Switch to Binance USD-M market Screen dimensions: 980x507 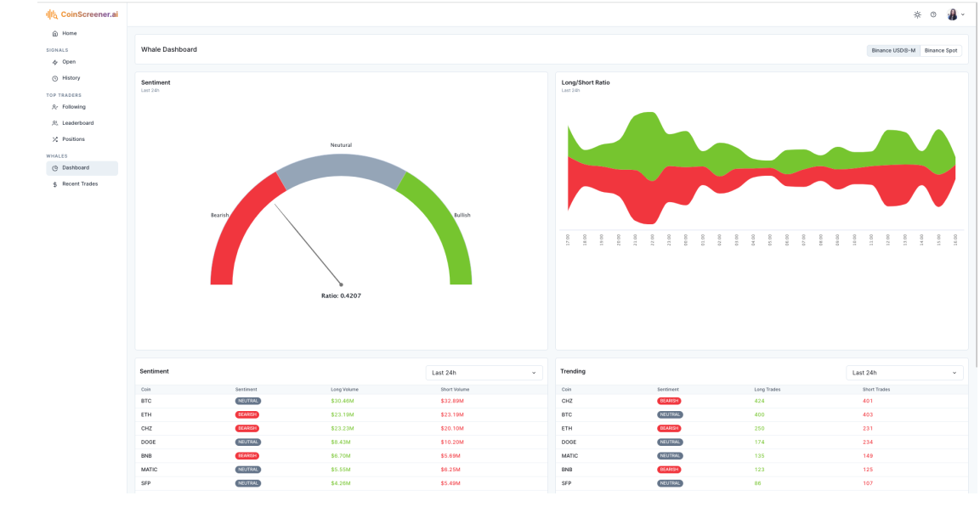coord(893,51)
